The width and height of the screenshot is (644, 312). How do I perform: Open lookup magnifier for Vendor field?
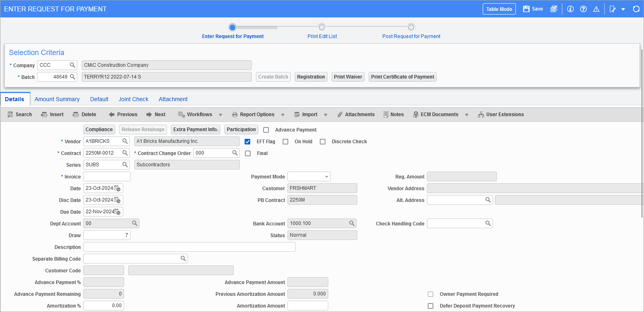click(125, 141)
